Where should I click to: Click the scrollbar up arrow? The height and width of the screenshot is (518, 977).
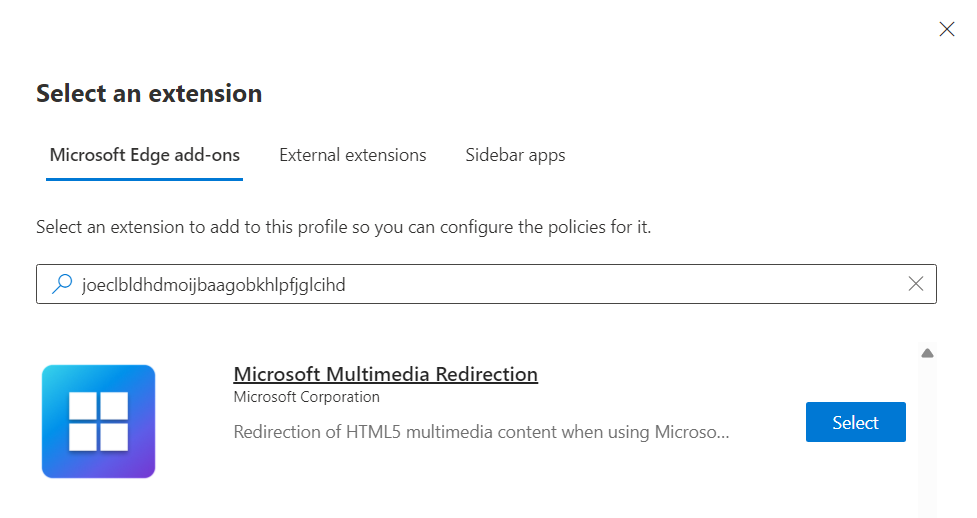927,353
